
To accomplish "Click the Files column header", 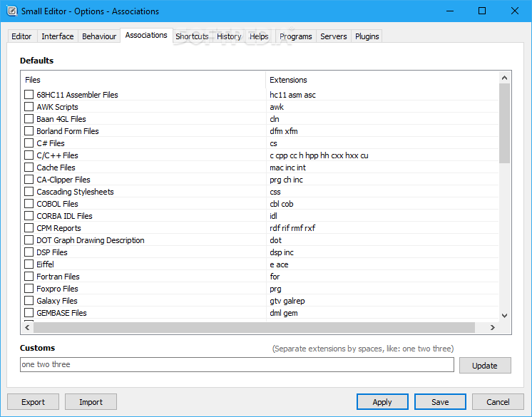I will tap(143, 80).
